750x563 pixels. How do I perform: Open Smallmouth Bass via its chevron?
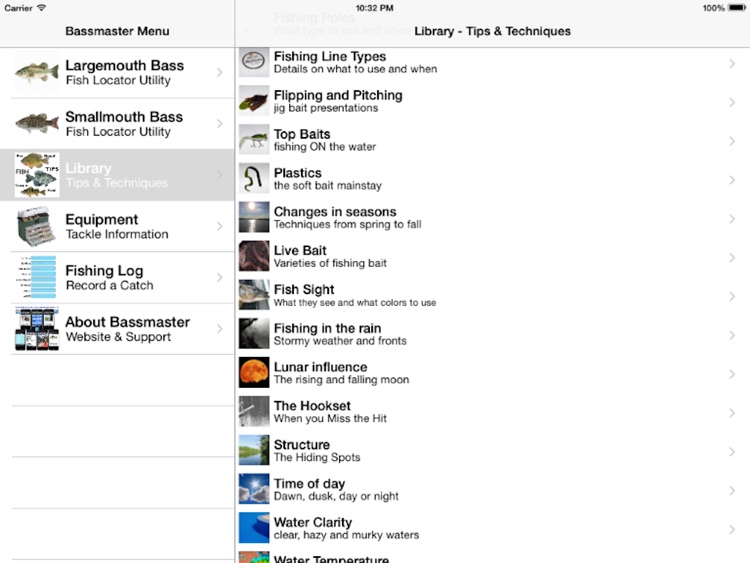220,124
